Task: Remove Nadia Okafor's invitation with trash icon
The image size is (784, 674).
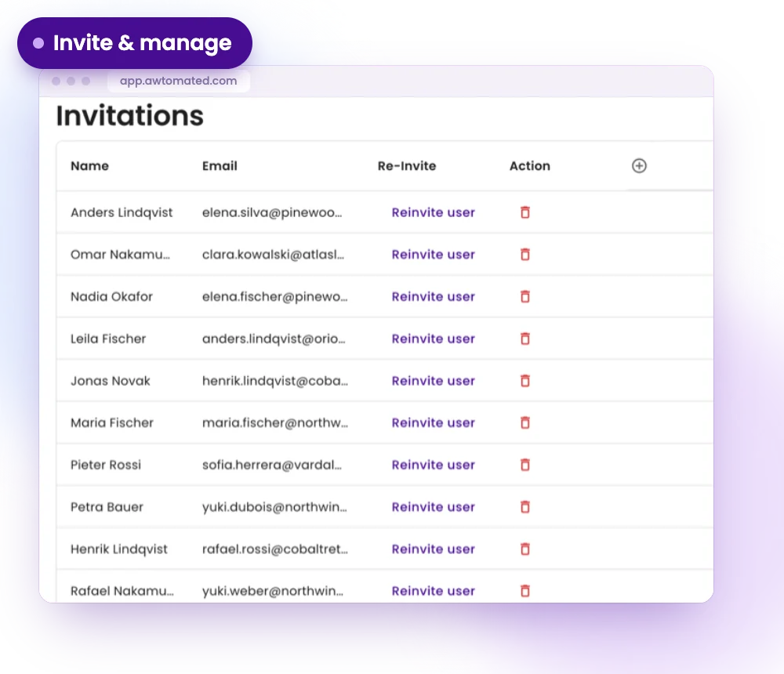Action: pos(525,296)
